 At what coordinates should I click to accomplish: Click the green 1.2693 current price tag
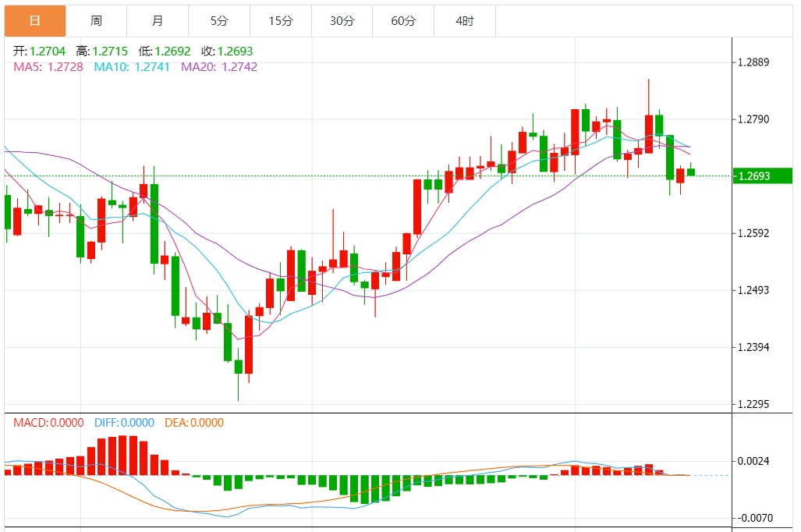[762, 176]
